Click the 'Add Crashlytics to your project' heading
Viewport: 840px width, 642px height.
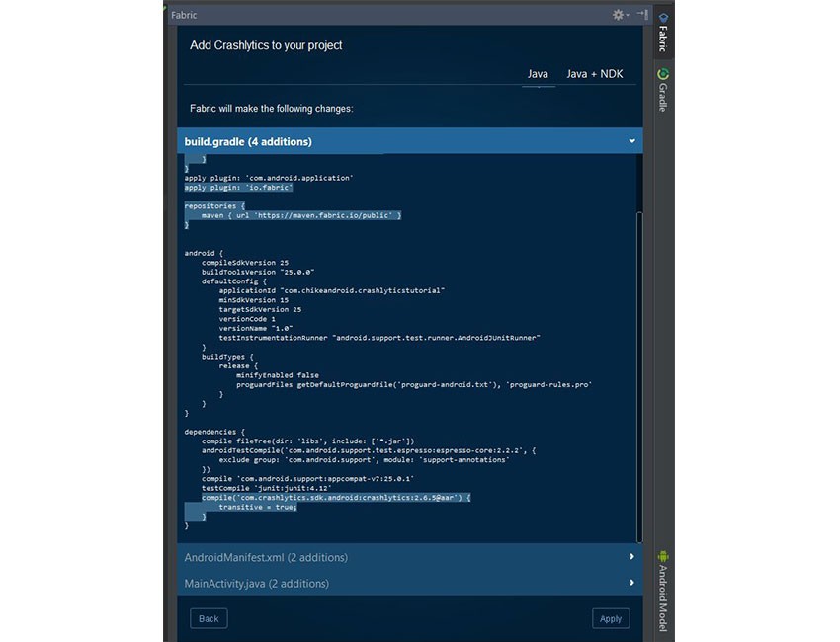[x=266, y=45]
